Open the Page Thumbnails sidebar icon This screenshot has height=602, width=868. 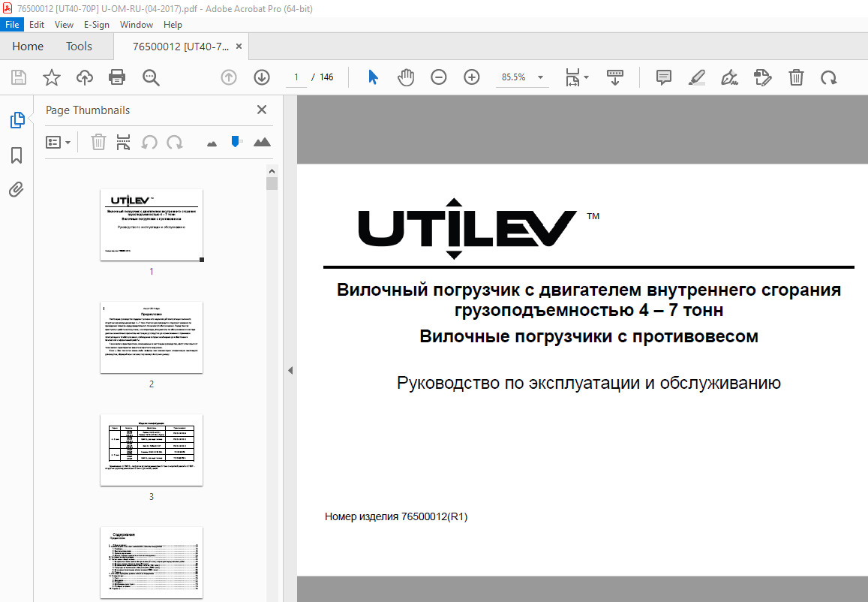17,119
